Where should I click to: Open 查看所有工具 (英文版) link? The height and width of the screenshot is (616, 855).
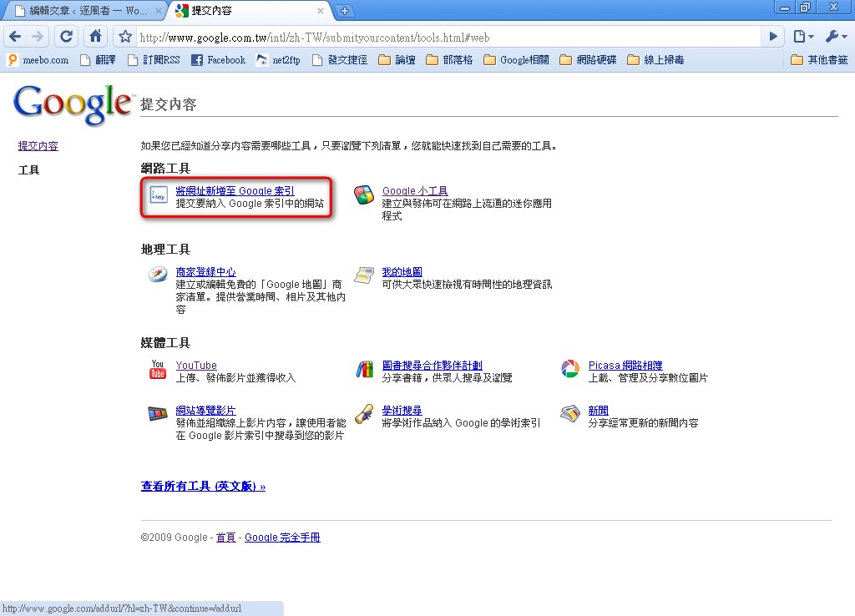point(203,487)
